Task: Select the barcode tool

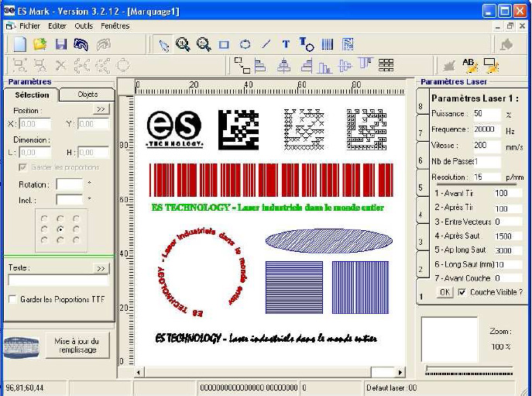Action: (x=328, y=44)
